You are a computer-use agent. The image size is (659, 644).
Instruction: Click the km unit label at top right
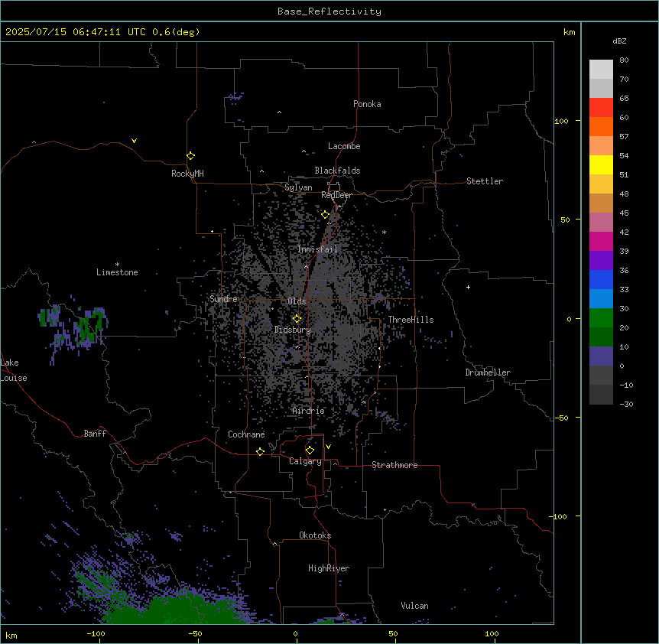pyautogui.click(x=570, y=32)
